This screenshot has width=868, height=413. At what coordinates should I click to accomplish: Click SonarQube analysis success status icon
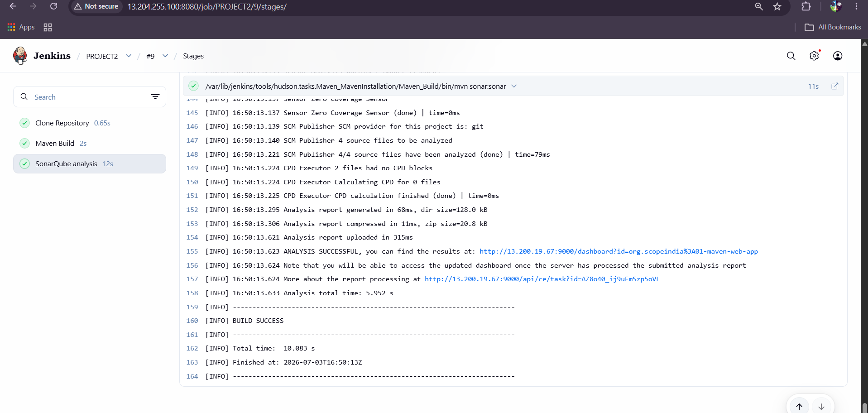pyautogui.click(x=25, y=164)
